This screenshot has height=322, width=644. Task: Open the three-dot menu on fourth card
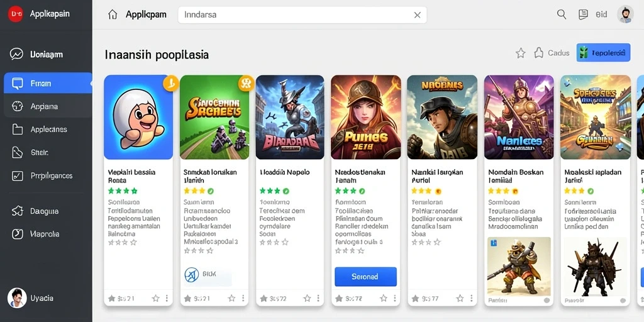(395, 298)
